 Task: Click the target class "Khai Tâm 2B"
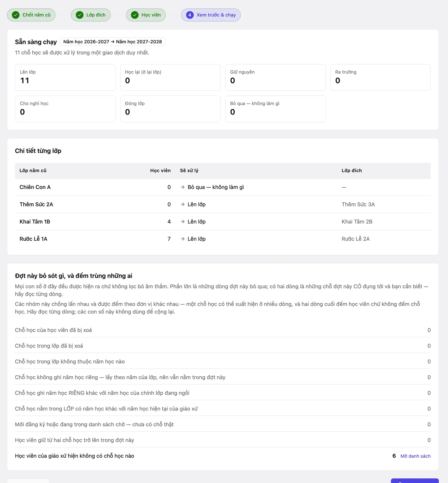tap(357, 222)
